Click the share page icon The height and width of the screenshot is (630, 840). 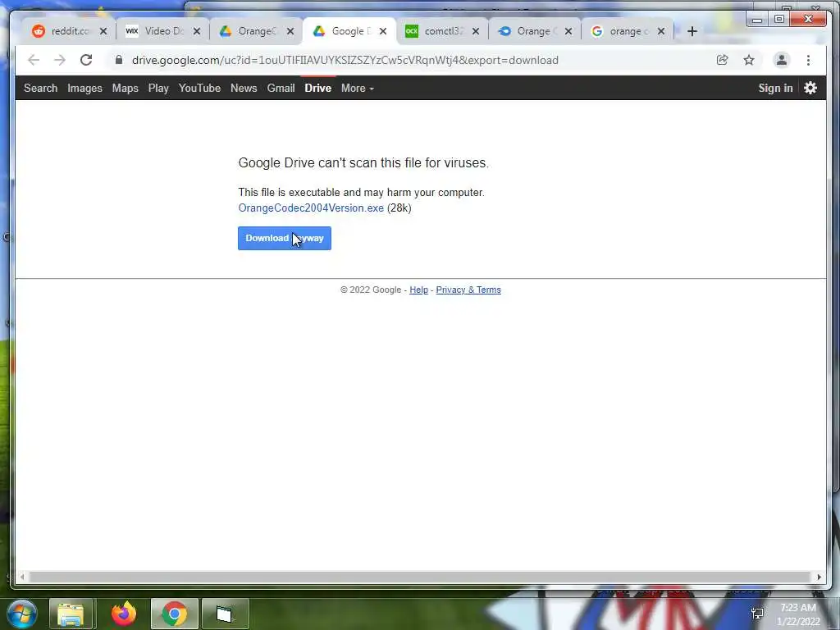722,60
